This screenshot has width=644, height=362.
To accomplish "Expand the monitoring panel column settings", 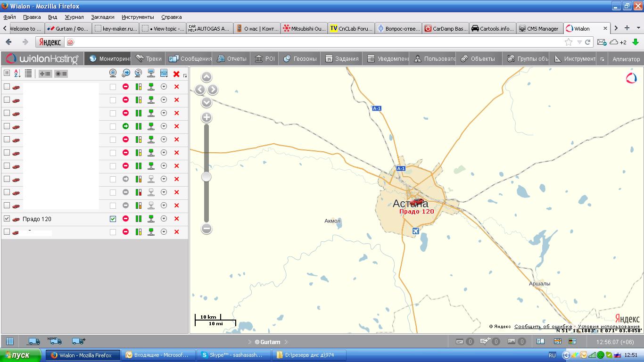I will pos(185,75).
